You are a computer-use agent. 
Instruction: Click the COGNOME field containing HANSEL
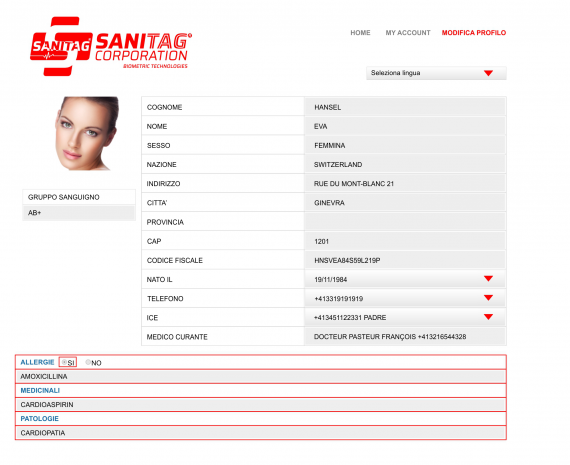tap(405, 107)
